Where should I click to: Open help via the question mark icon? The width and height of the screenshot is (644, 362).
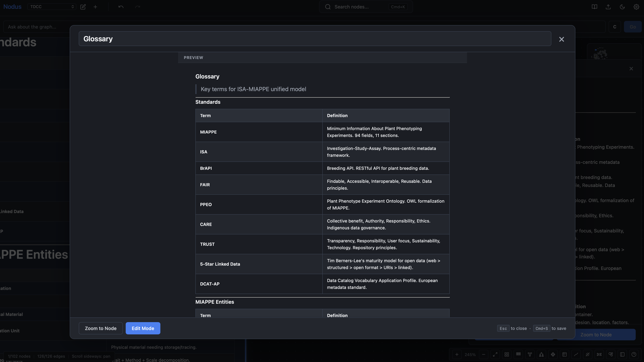click(634, 354)
